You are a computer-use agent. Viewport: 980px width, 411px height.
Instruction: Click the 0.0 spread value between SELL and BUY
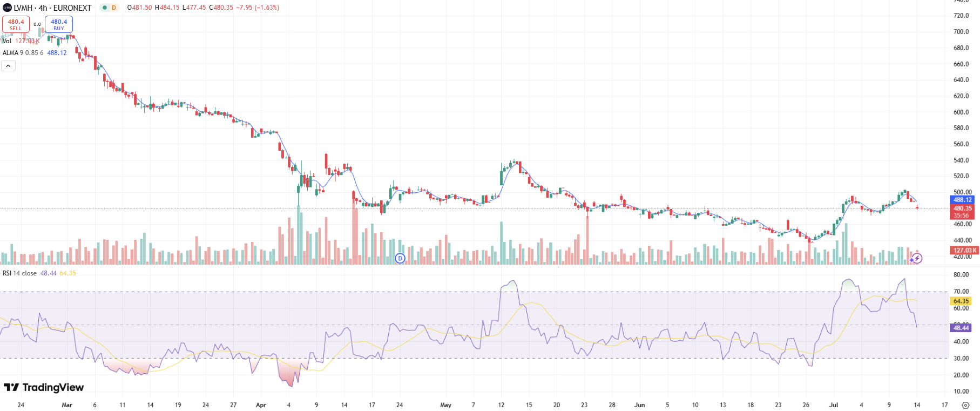[x=37, y=24]
